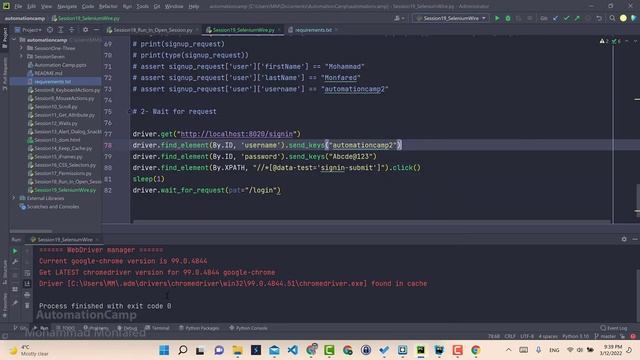Start the green Debug bug icon in toolbar
The height and width of the screenshot is (360, 640).
(x=508, y=18)
